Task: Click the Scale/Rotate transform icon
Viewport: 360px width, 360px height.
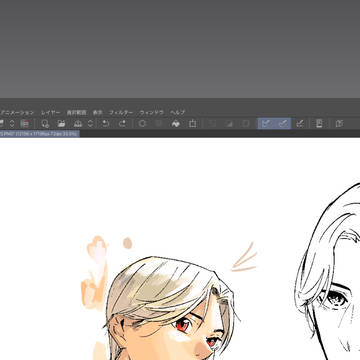Action: tap(192, 124)
